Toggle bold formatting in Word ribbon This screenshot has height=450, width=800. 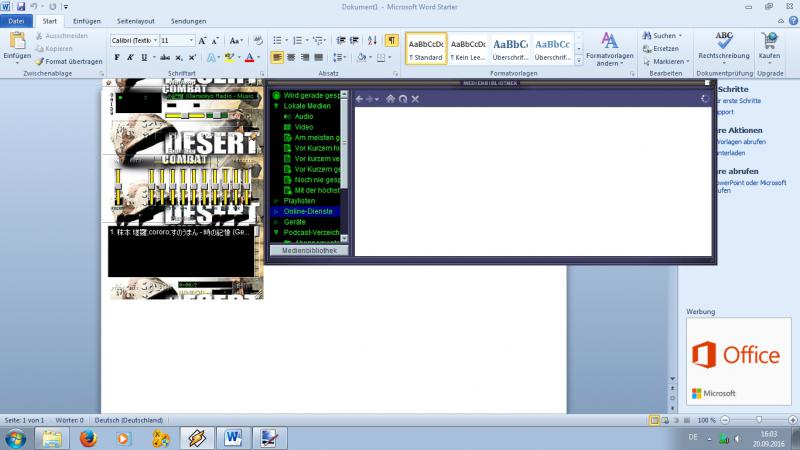pos(117,58)
